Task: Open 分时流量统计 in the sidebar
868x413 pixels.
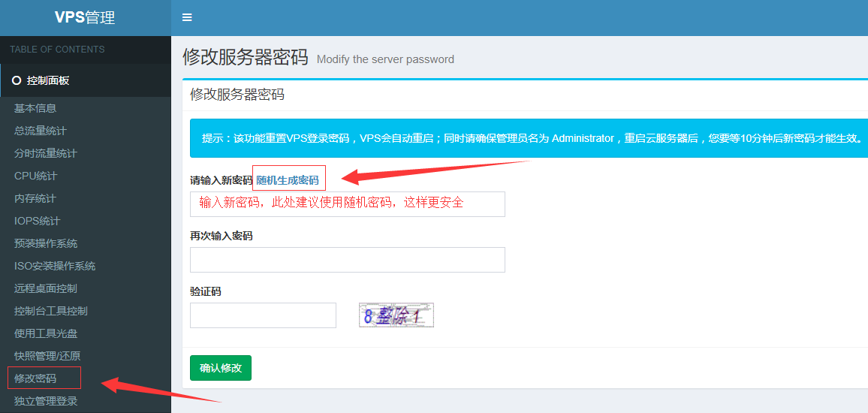Action: (45, 153)
